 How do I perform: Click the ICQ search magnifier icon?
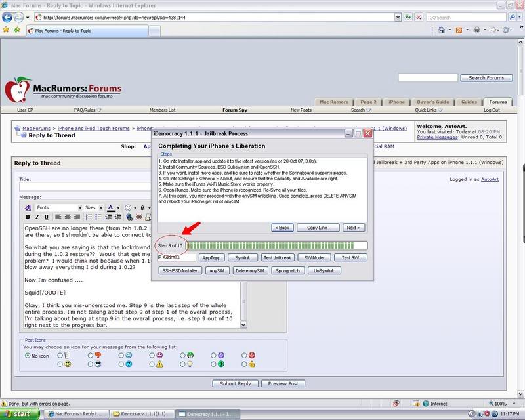coord(512,18)
